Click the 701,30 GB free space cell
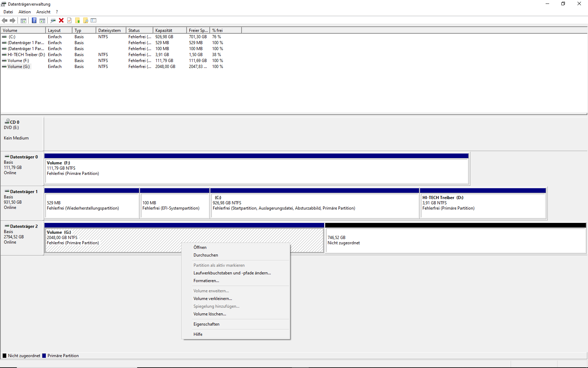 [x=198, y=37]
